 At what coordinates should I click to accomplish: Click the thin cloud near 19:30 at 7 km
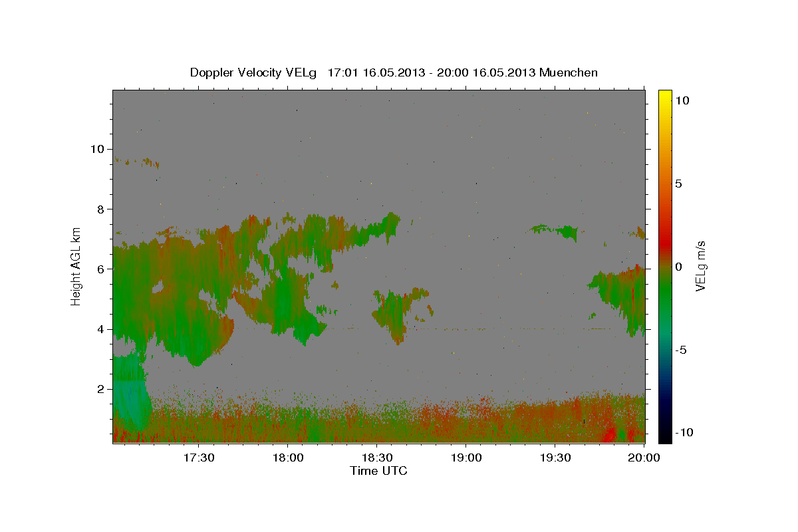[x=554, y=231]
